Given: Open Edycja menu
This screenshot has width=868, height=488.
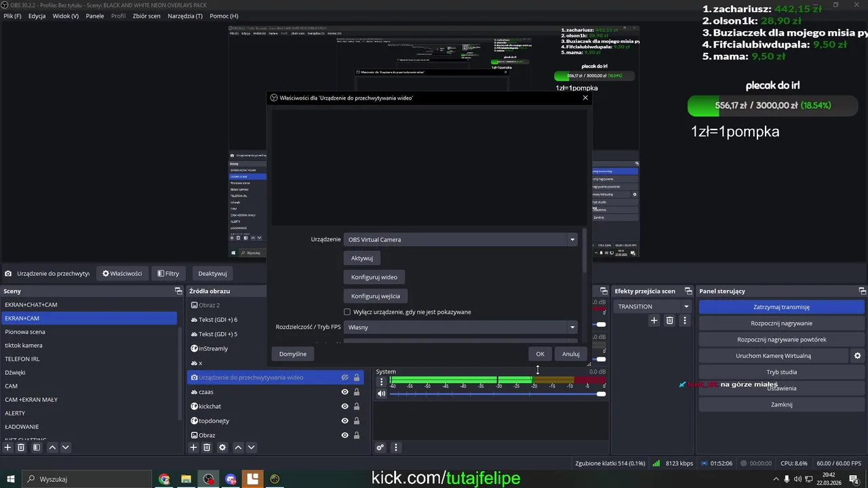Looking at the screenshot, I should (x=37, y=16).
